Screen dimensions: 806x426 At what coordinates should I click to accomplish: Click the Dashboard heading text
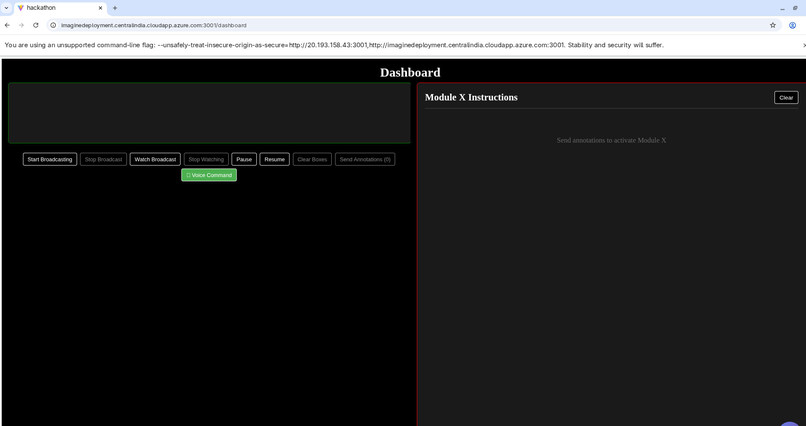pos(410,72)
